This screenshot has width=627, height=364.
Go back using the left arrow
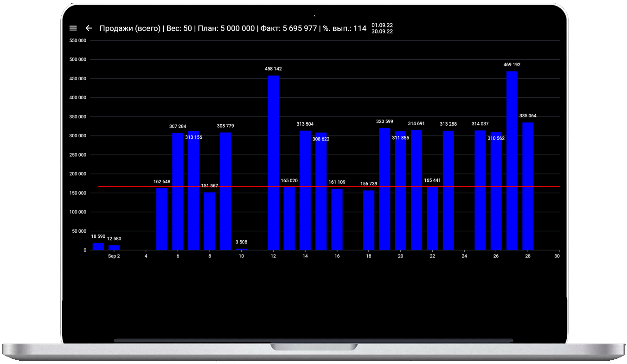click(x=89, y=28)
